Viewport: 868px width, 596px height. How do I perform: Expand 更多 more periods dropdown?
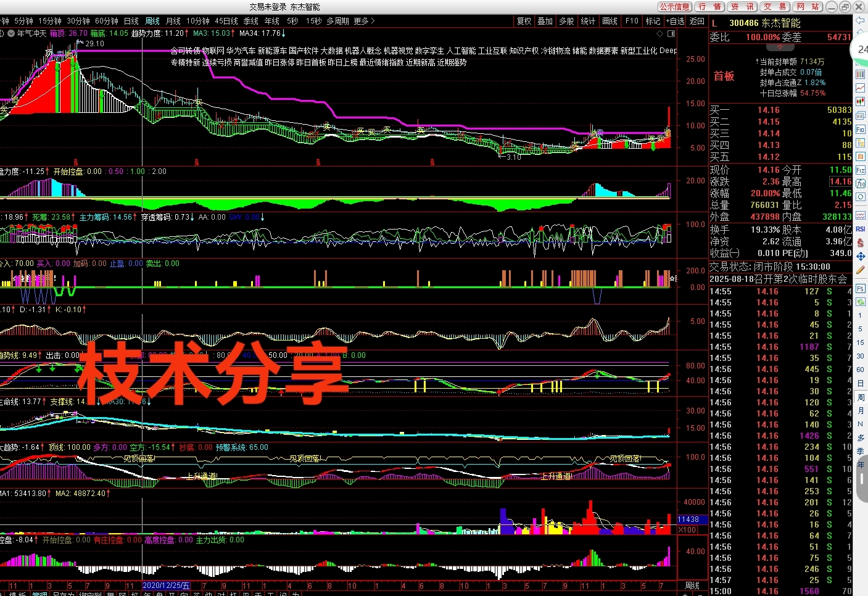(364, 21)
